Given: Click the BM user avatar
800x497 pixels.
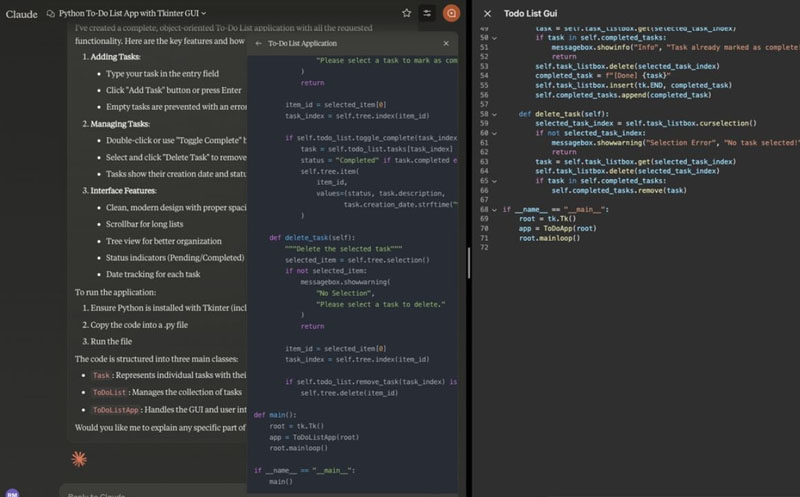Looking at the screenshot, I should coord(12,493).
